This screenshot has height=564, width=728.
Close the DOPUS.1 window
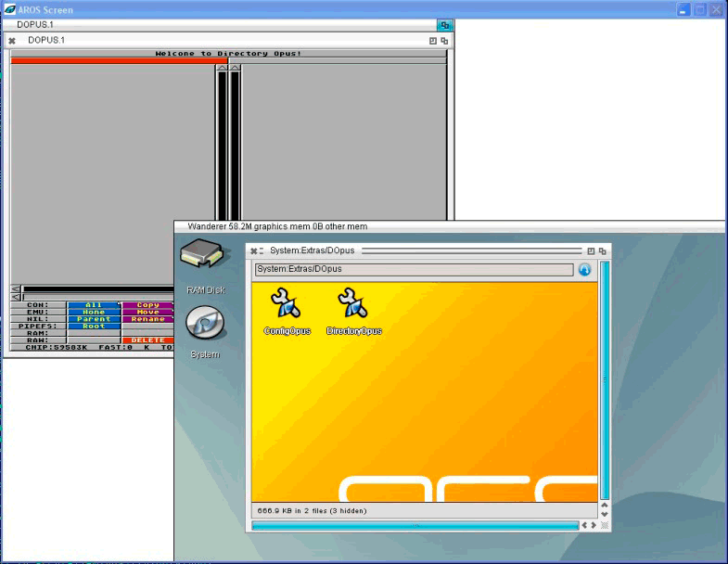click(x=12, y=41)
